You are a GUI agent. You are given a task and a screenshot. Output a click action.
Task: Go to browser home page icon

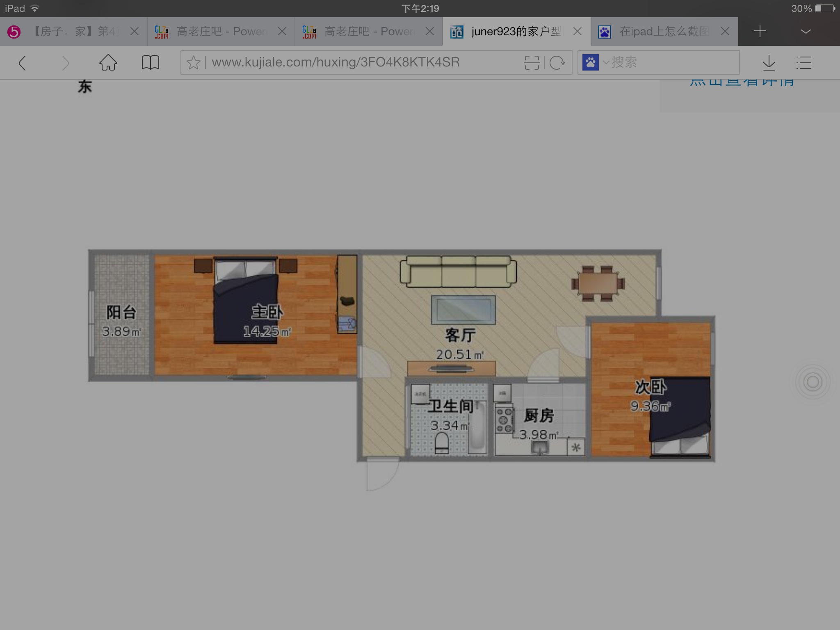point(108,63)
